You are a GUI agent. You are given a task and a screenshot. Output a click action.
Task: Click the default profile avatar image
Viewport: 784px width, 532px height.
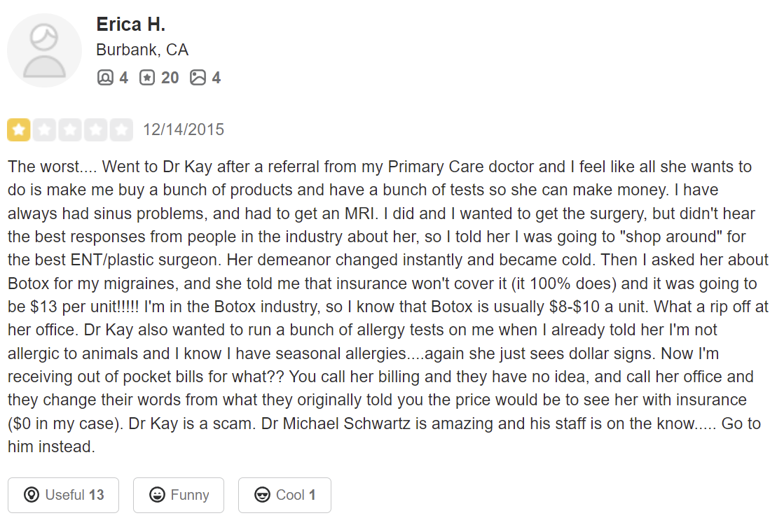point(44,50)
